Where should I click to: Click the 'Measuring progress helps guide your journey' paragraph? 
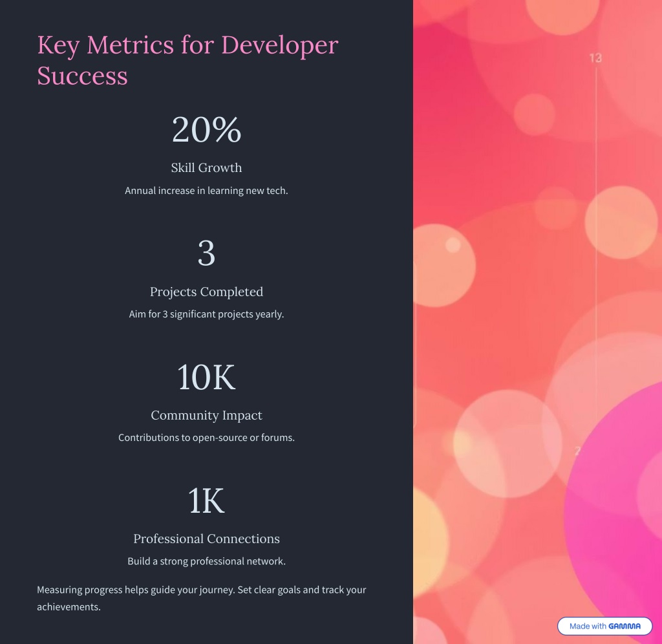(x=202, y=598)
